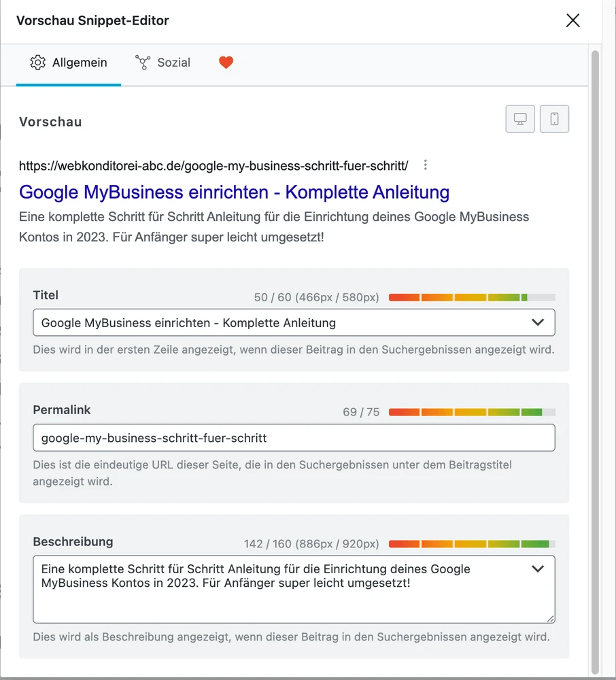Expand the Titel variable dropdown arrow
Image resolution: width=616 pixels, height=680 pixels.
coord(538,322)
